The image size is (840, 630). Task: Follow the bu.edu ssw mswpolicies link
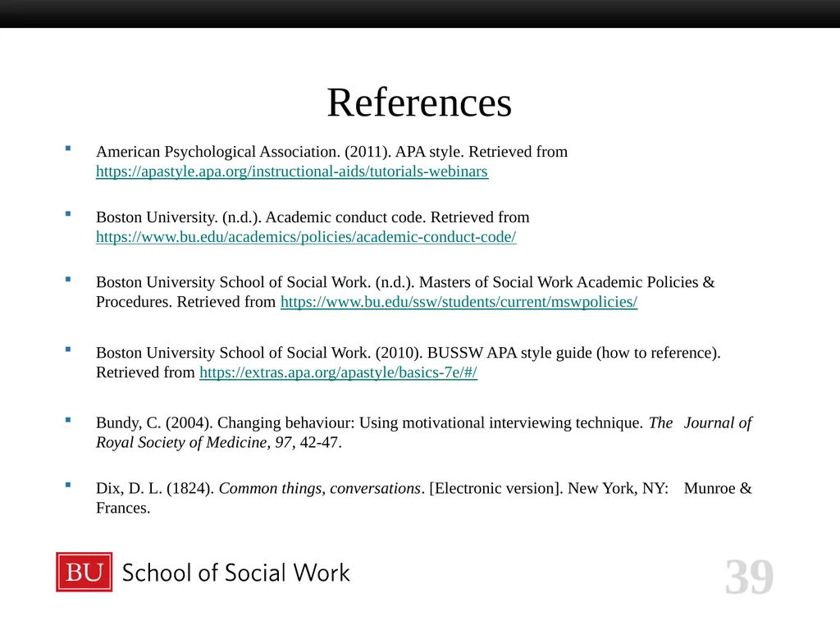click(x=459, y=302)
